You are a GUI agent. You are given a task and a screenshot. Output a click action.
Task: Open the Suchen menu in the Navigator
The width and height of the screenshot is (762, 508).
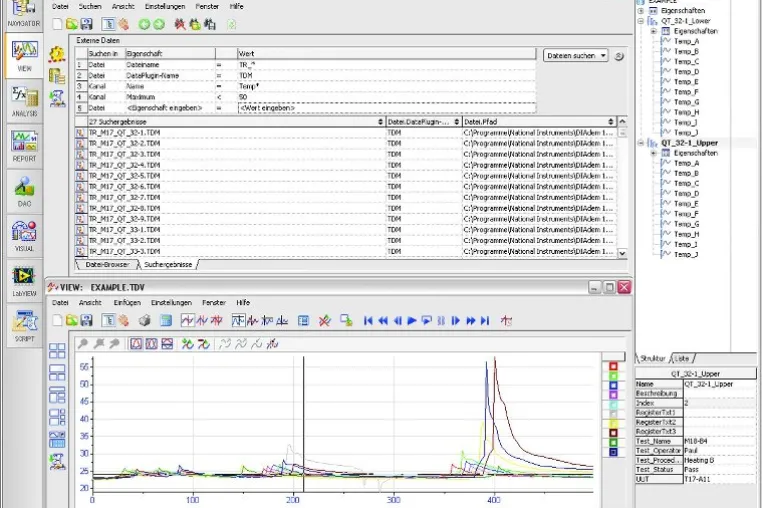pos(90,6)
